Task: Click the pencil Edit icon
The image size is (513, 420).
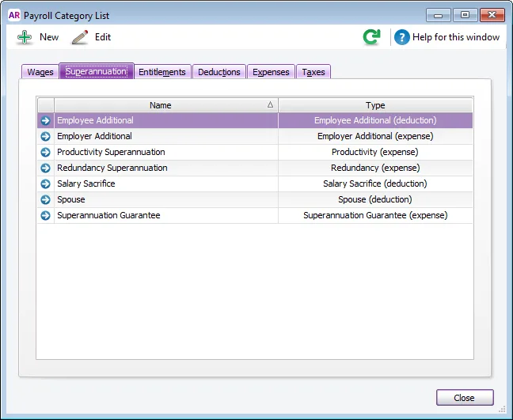Action: [x=80, y=37]
